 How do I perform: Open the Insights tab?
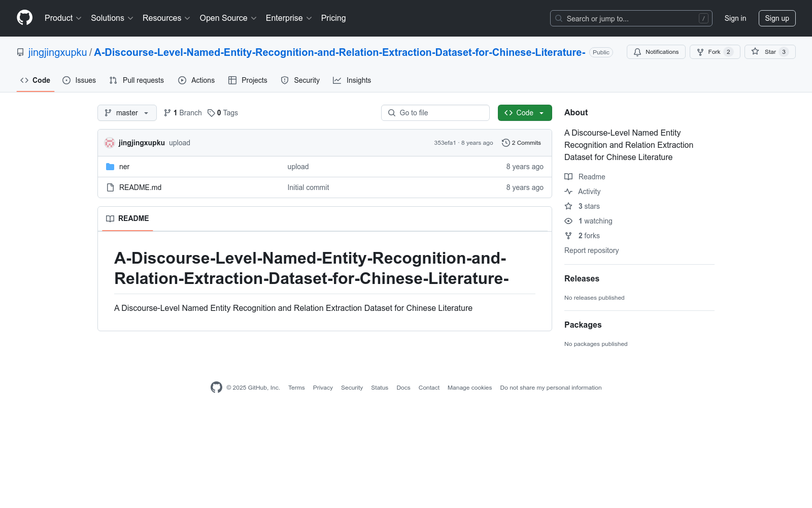coord(352,80)
